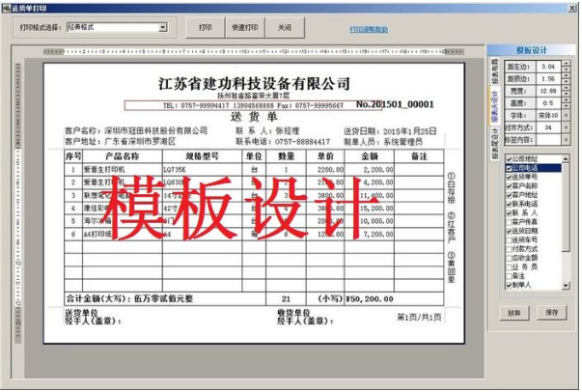582x392 pixels.
Task: Click field list scrollbar down arrow
Action: 566,286
